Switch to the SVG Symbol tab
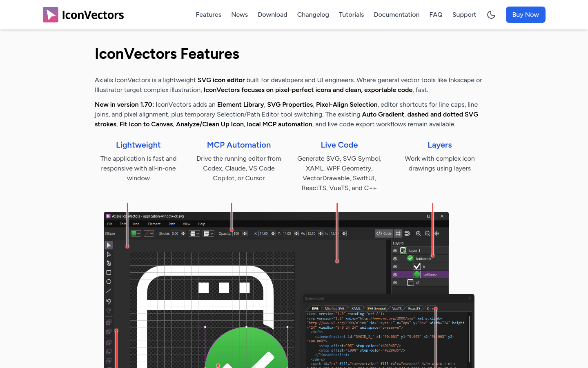The width and height of the screenshot is (588, 368). [376, 309]
